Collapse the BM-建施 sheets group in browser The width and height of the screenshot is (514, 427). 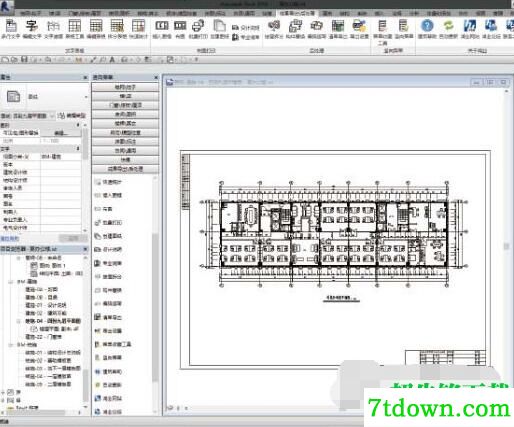pyautogui.click(x=11, y=282)
